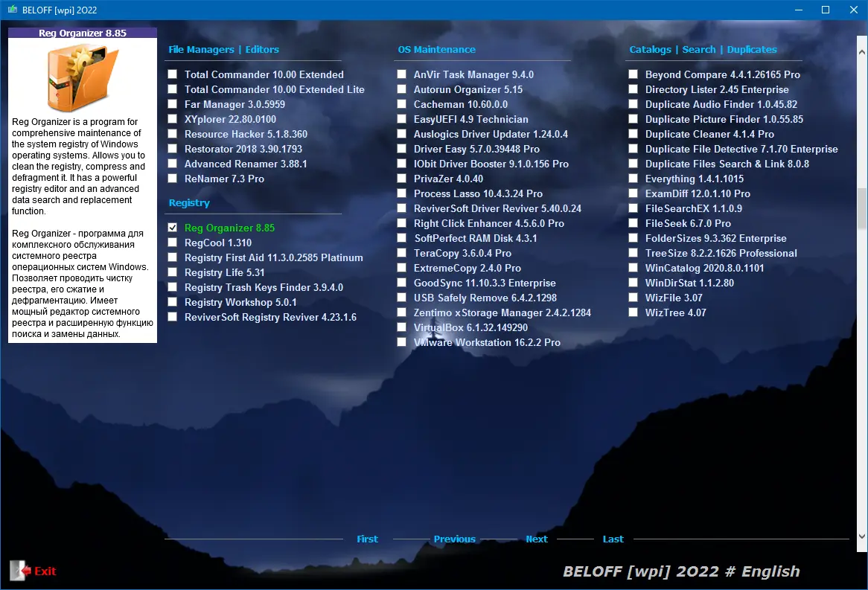This screenshot has width=868, height=590.
Task: Click the Advanced Renamer 3.88.1 label
Action: (x=246, y=164)
